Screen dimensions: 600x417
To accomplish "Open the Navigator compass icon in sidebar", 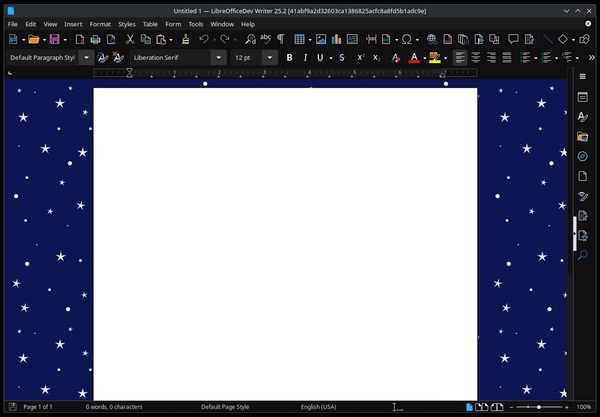I will (582, 156).
